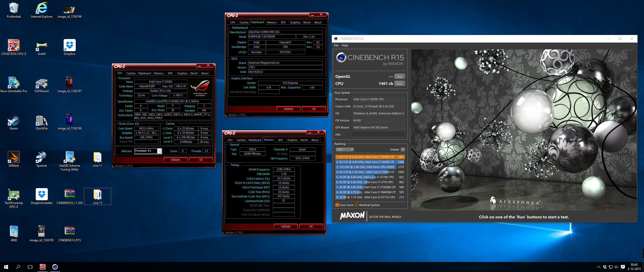Switch to ROG CPU-Z in the taskbar
Screen dimensions: 644x272
43,267
